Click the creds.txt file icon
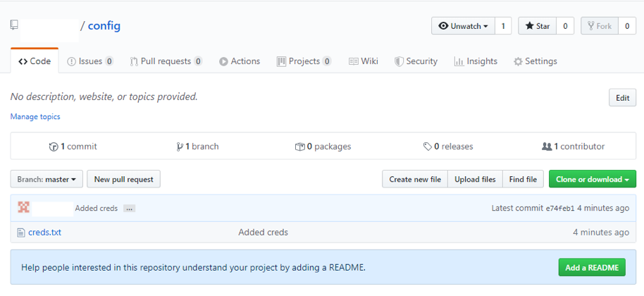Viewport: 644px width, 296px height. [21, 233]
